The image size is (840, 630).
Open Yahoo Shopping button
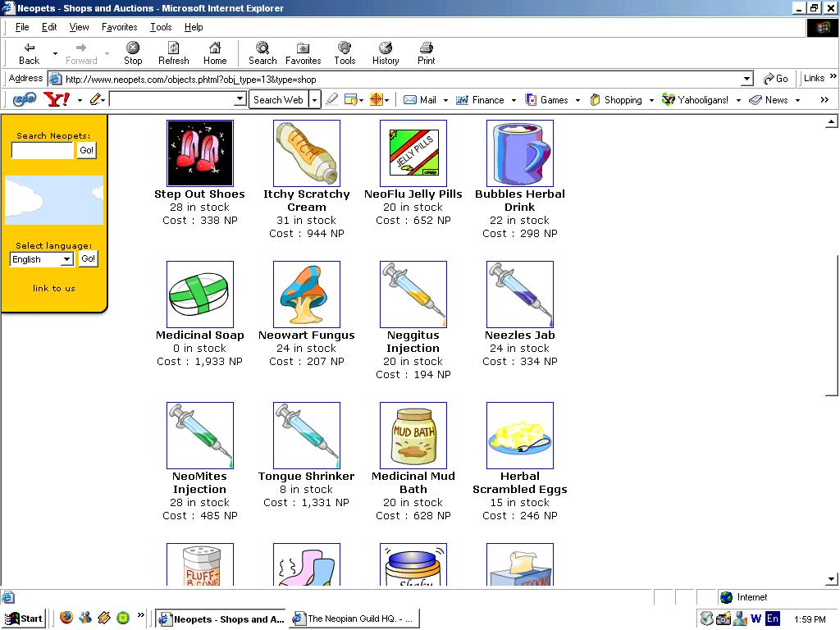point(616,99)
